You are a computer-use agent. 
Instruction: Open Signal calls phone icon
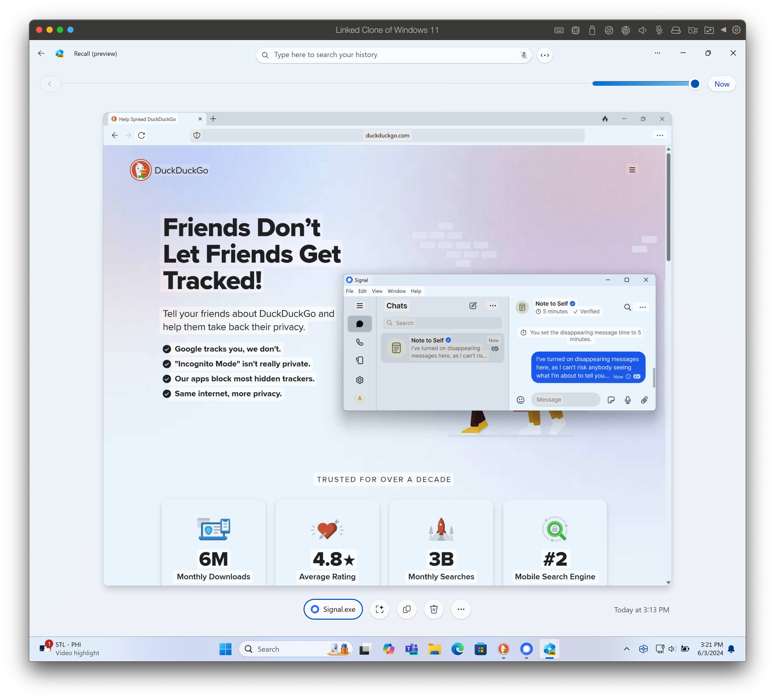[359, 342]
